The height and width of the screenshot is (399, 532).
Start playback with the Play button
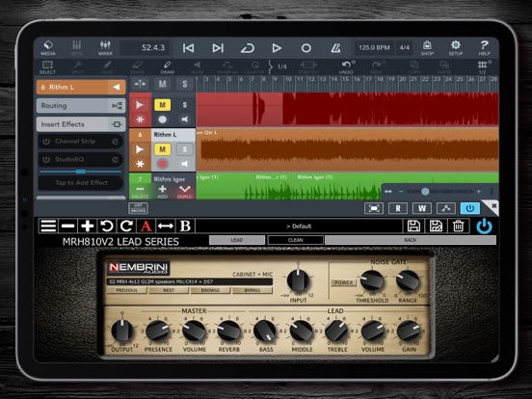pyautogui.click(x=277, y=48)
